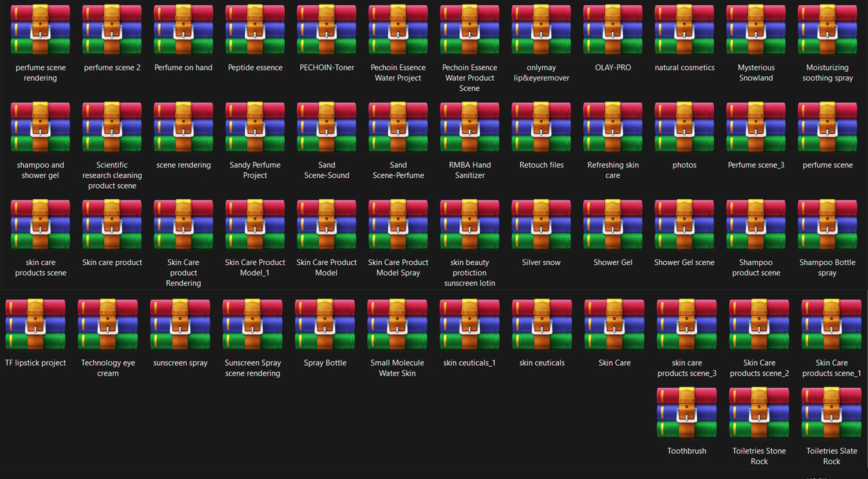Select the Retouch files archive icon
The image size is (868, 479).
(542, 127)
